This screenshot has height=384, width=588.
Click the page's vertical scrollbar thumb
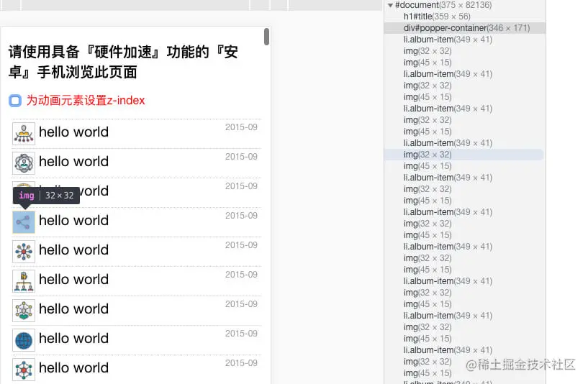[266, 37]
